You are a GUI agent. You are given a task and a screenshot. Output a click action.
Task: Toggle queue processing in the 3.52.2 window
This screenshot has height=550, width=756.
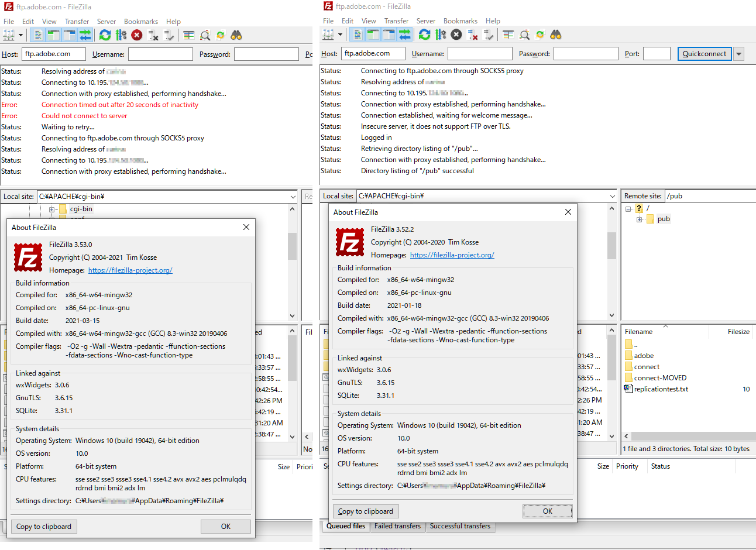(x=441, y=35)
